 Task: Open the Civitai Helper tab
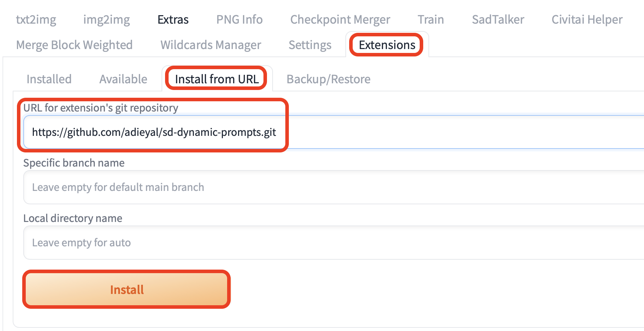coord(587,20)
